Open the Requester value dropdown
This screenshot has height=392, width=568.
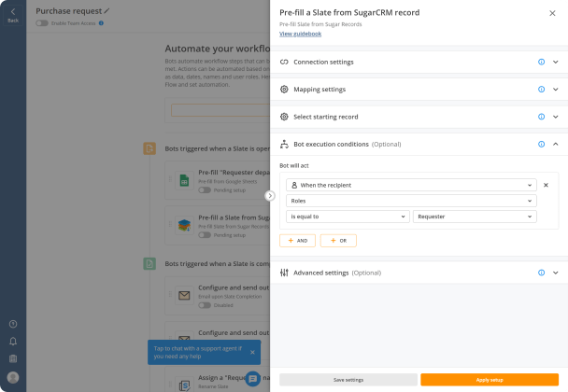(x=475, y=217)
